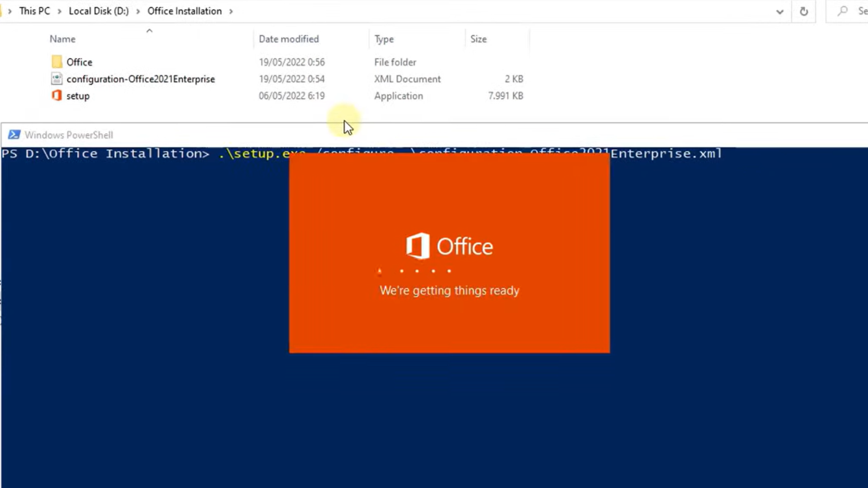Navigate to This PC breadcrumb
Viewport: 868px width, 488px height.
click(35, 11)
